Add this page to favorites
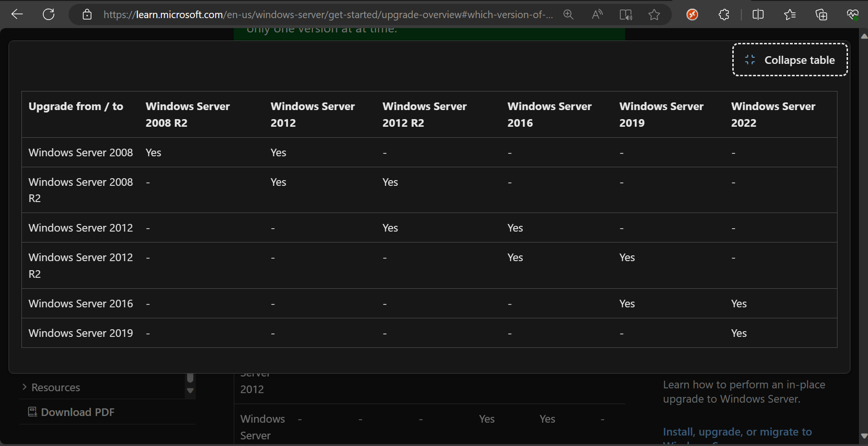The height and width of the screenshot is (446, 868). [x=654, y=14]
